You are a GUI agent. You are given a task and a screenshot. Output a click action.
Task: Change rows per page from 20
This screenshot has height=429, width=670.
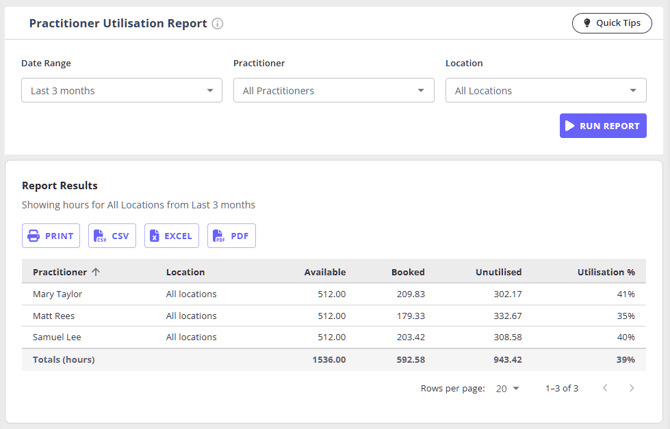(507, 388)
